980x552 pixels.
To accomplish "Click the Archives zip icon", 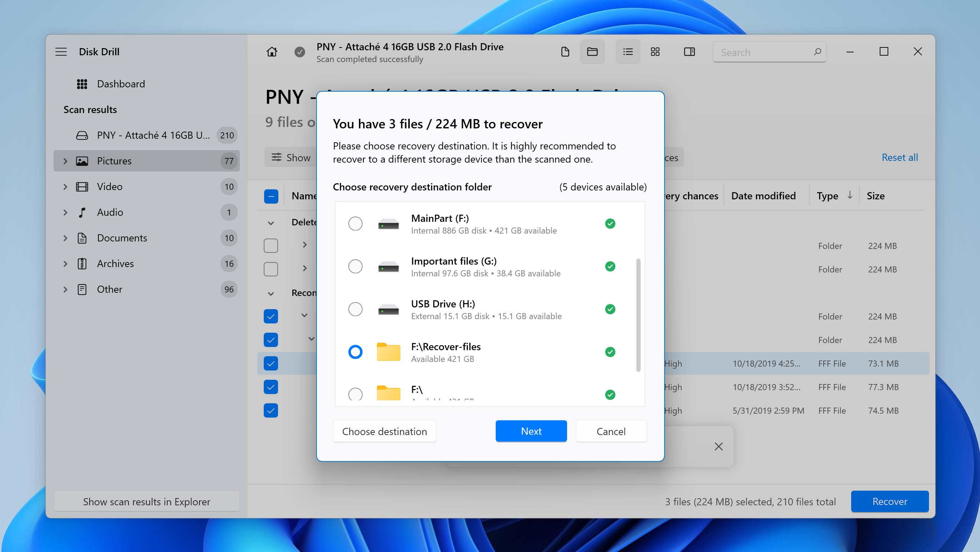I will 82,264.
